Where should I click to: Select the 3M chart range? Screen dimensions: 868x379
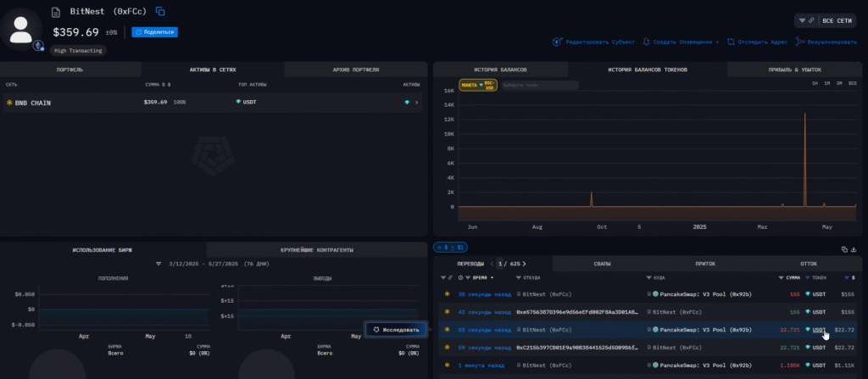(x=839, y=83)
